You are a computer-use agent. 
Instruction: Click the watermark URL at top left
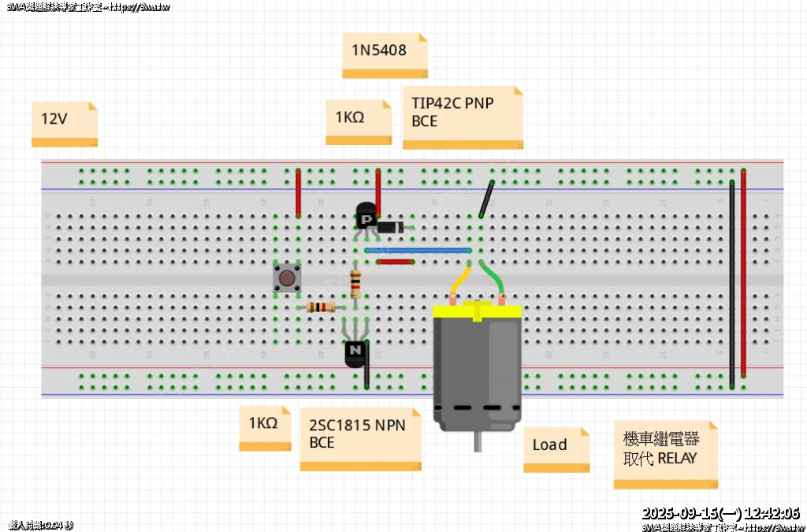(87, 7)
